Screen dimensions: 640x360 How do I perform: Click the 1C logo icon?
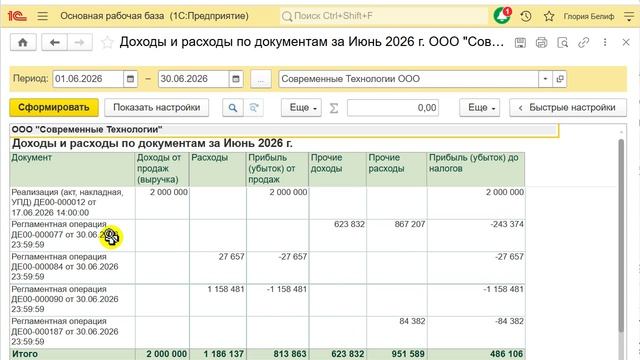pyautogui.click(x=17, y=16)
